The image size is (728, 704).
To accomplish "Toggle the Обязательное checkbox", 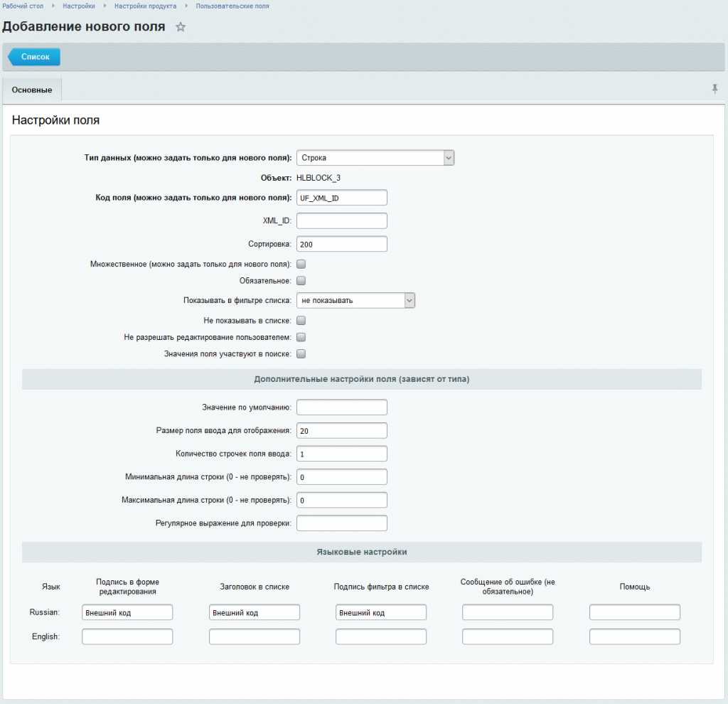I will coord(301,280).
